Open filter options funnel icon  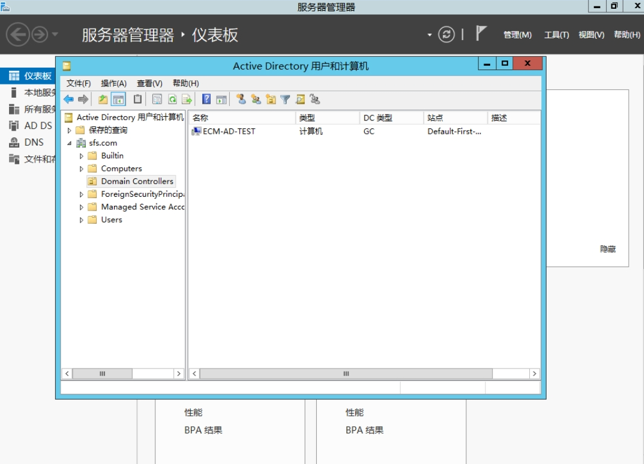[285, 99]
